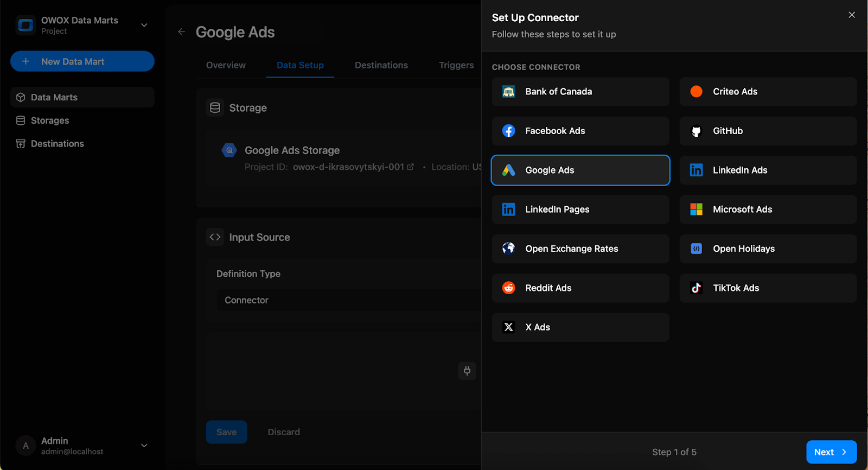The image size is (868, 470).
Task: Choose the Google Ads connector card
Action: (580, 170)
